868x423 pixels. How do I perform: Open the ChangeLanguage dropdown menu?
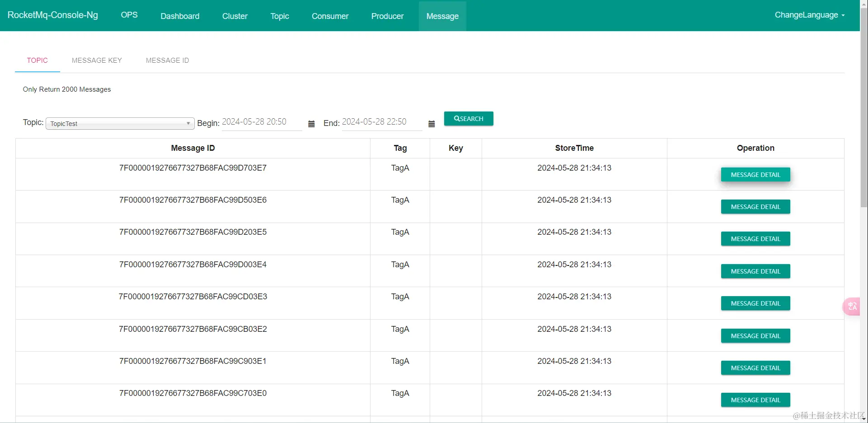[810, 15]
